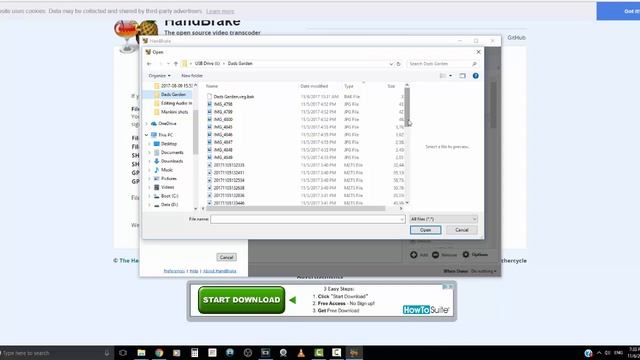Viewport: 640px width, 360px height.
Task: Open When Done dropdown in HandBrake
Action: tap(484, 271)
